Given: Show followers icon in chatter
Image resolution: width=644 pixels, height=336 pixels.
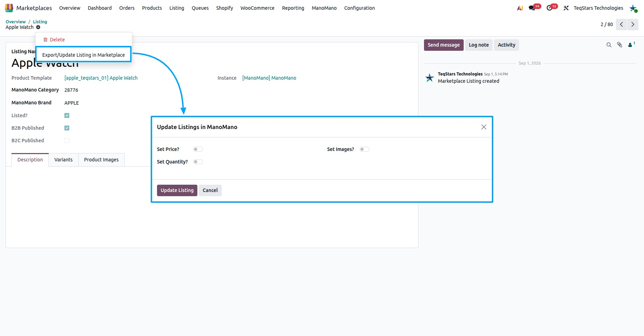Looking at the screenshot, I should point(631,45).
